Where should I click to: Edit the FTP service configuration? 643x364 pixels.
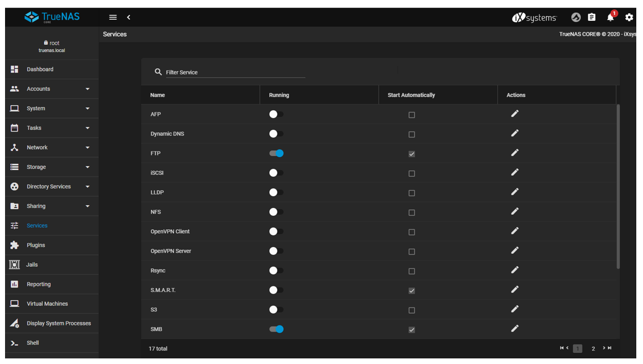point(515,153)
